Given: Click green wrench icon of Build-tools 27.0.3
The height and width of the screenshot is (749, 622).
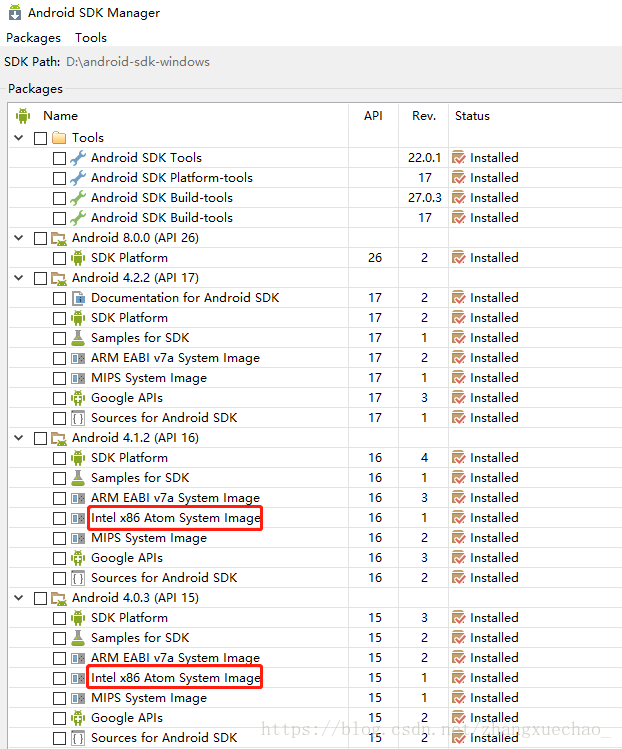Looking at the screenshot, I should coord(78,198).
